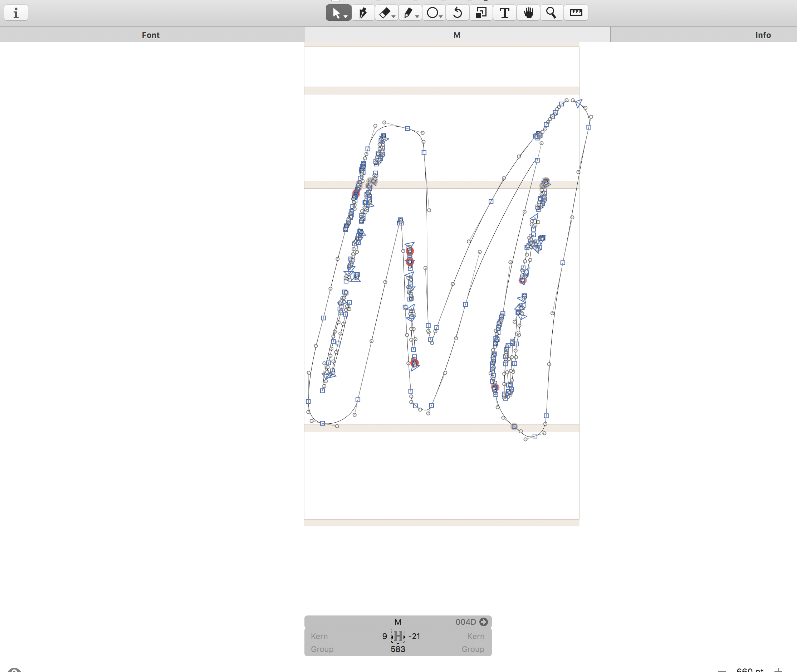Switch to the Info tab
This screenshot has height=672, width=797.
pyautogui.click(x=763, y=35)
